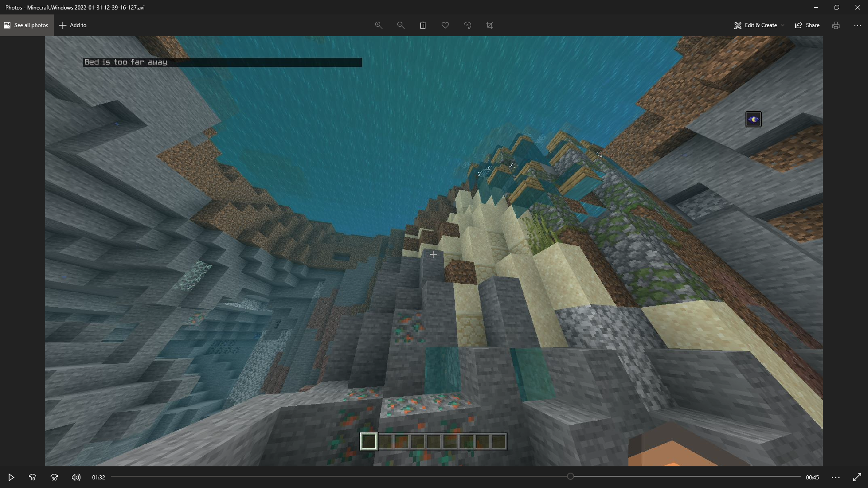
Task: Skip back 10 seconds
Action: coord(33,477)
